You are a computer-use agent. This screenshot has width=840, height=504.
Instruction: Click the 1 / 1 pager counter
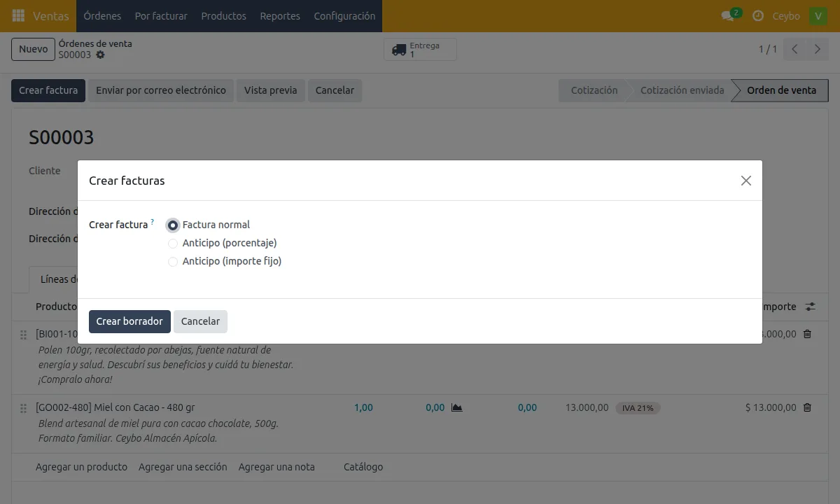pos(768,49)
